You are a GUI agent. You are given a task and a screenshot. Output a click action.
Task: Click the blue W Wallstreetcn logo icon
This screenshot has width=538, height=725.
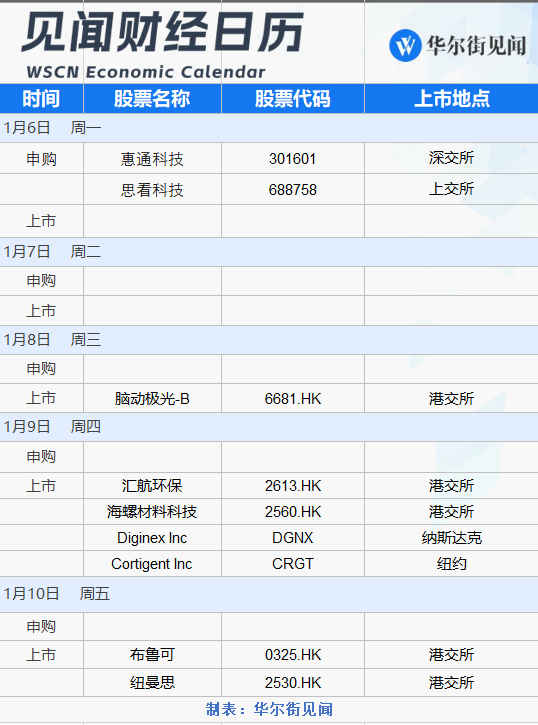(405, 45)
